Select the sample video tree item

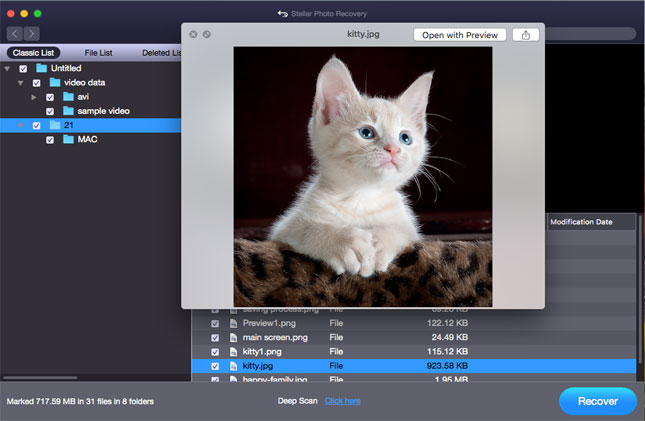(103, 111)
